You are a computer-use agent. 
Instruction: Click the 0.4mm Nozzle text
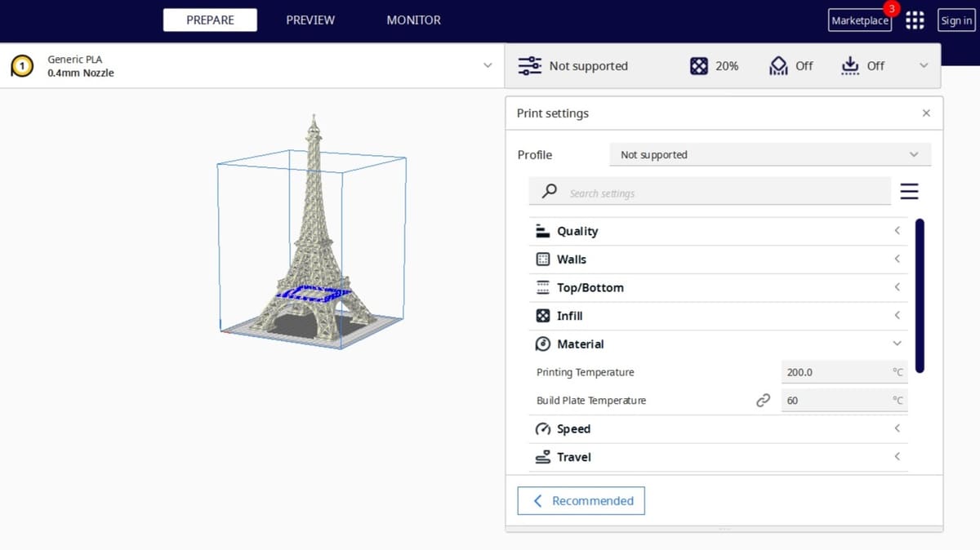(81, 73)
